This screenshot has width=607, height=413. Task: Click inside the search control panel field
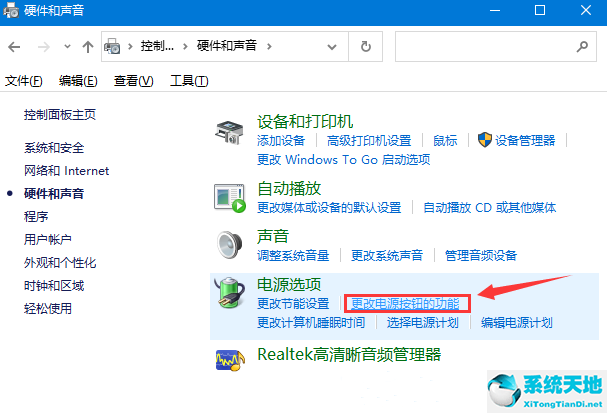click(496, 47)
